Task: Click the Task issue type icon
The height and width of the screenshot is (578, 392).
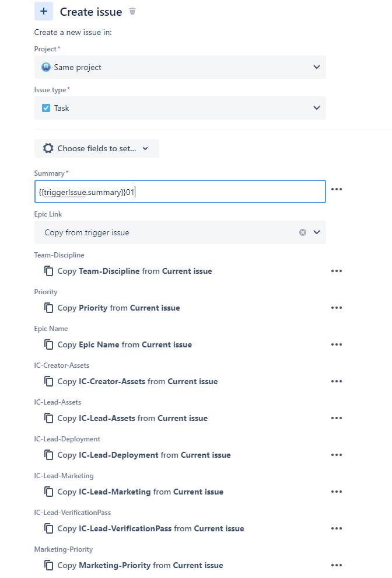Action: click(46, 108)
